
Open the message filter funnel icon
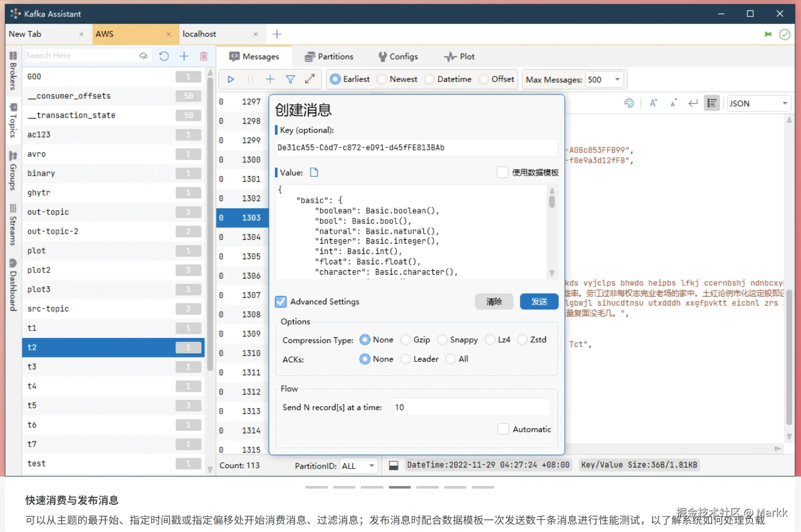(x=290, y=79)
